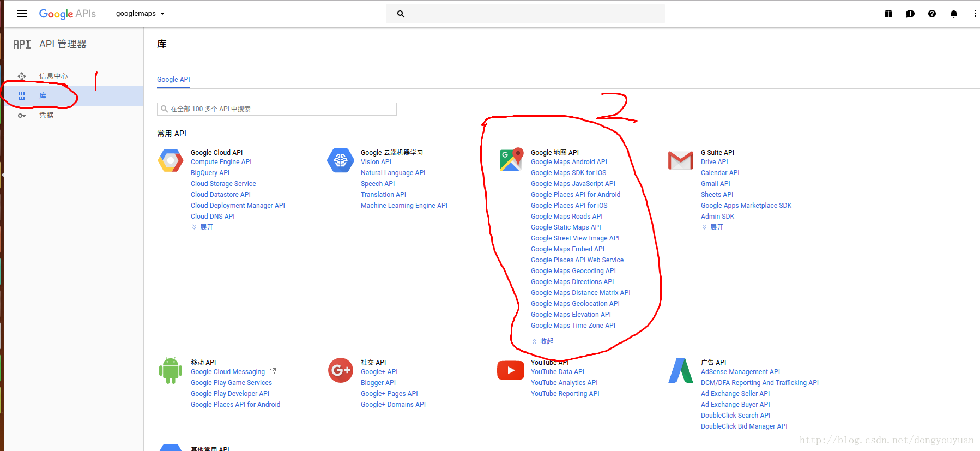
Task: Click the Gmail G Suite icon
Action: [x=681, y=160]
